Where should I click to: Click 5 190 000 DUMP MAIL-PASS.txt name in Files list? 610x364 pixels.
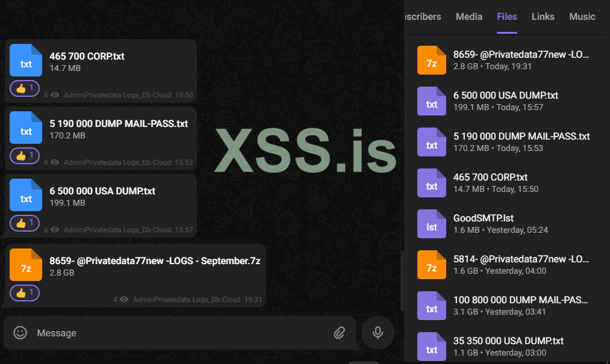click(521, 136)
